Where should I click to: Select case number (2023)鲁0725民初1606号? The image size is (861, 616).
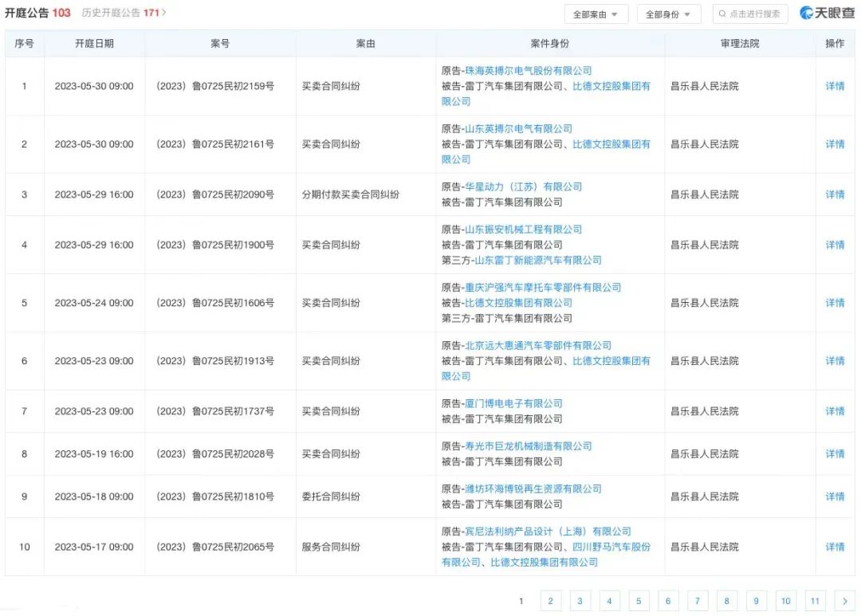(215, 303)
